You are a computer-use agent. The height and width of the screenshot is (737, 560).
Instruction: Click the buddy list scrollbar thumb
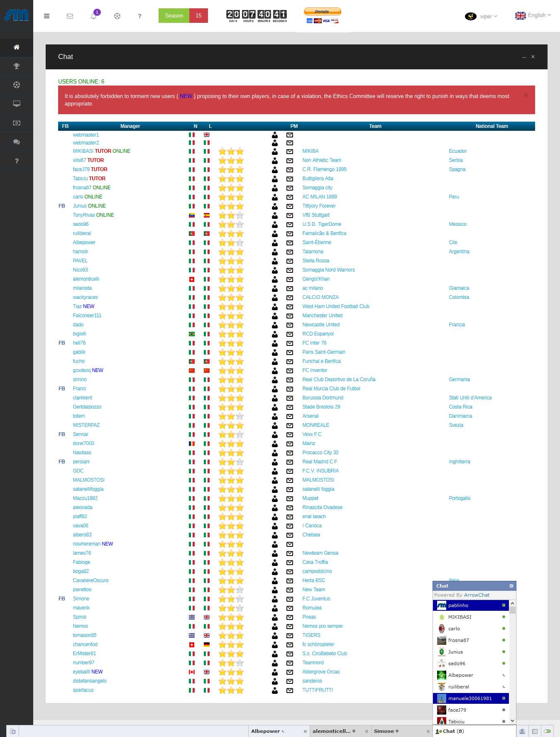coord(513,610)
